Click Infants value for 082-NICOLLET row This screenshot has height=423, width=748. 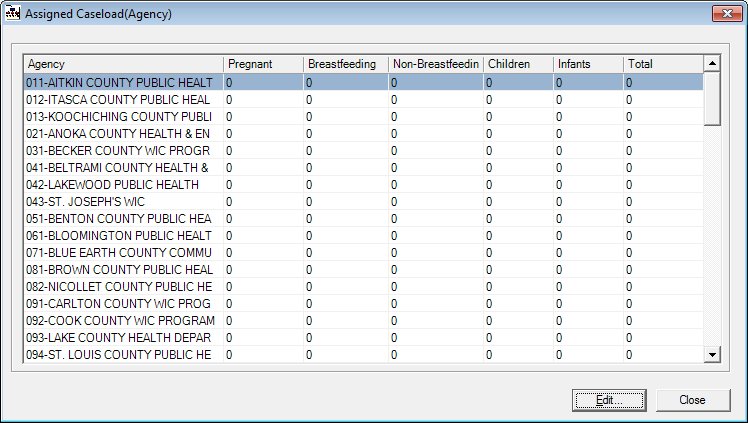pyautogui.click(x=559, y=287)
